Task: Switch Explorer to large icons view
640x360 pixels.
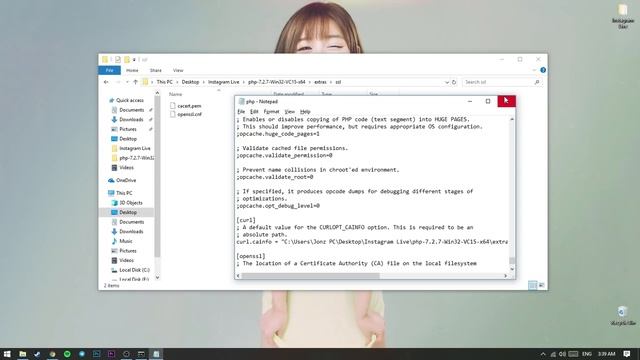Action: (x=542, y=285)
